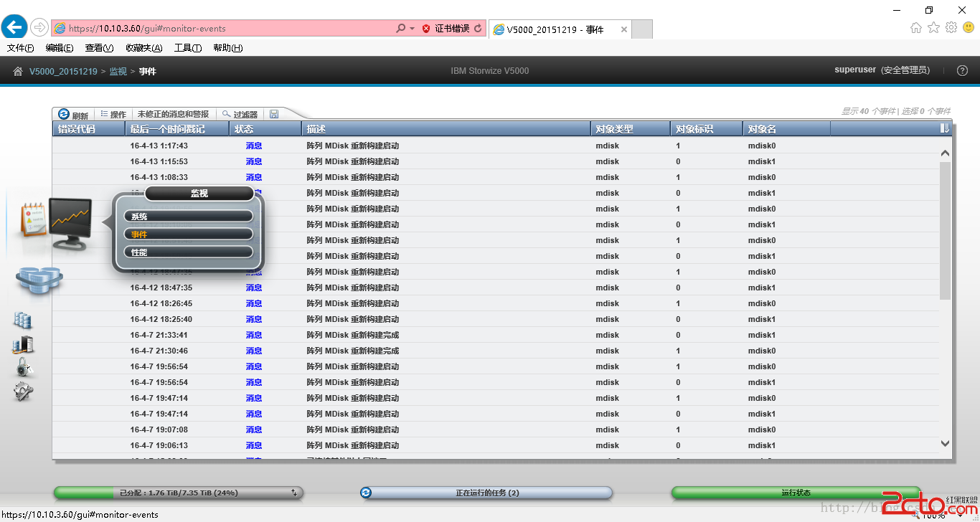Viewport: 980px width, 522px height.
Task: Click the events table vertical scrollbar down arrow
Action: pyautogui.click(x=945, y=445)
